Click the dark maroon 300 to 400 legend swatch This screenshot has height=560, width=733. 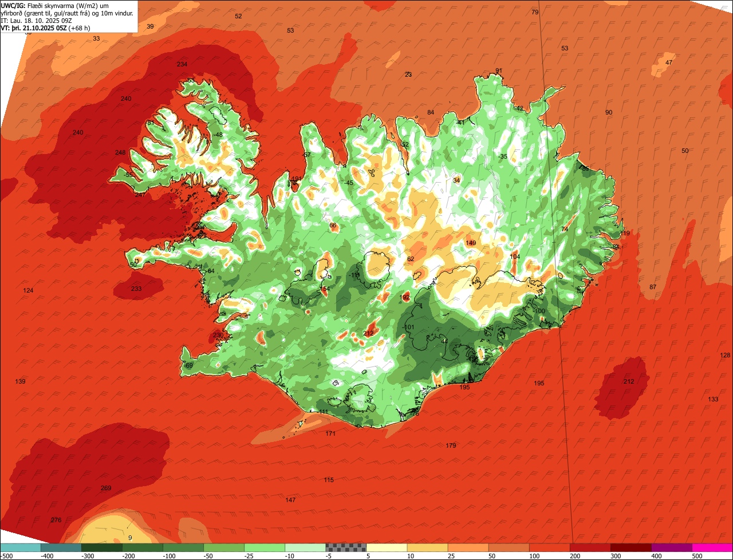[x=631, y=547]
